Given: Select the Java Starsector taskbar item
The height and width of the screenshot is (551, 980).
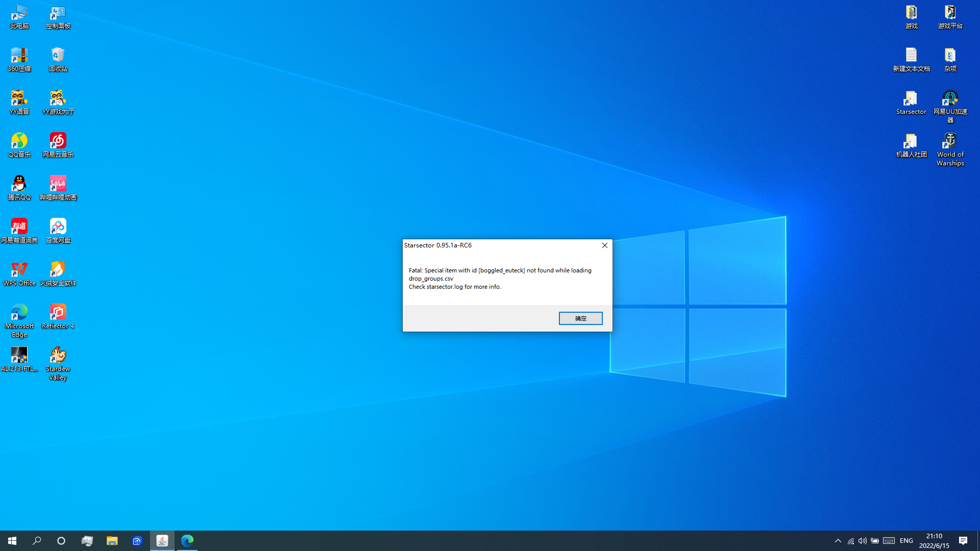Looking at the screenshot, I should click(x=162, y=541).
